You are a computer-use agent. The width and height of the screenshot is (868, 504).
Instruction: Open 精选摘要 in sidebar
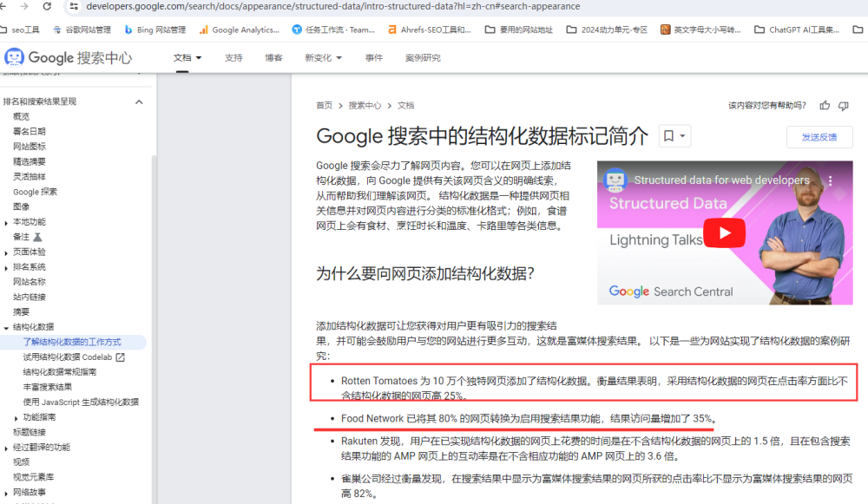click(x=30, y=161)
